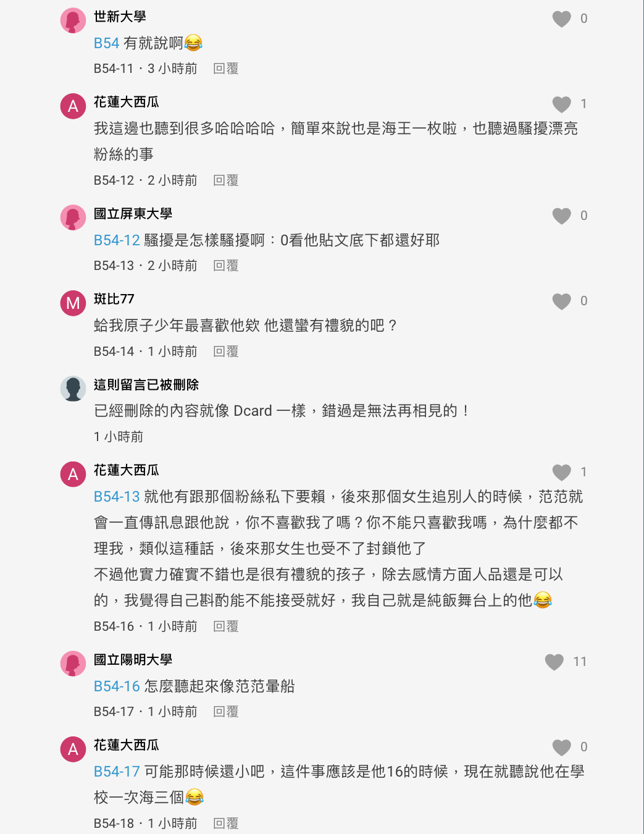
Task: Like 花蓮大西瓜 comment B54-18
Action: point(561,748)
